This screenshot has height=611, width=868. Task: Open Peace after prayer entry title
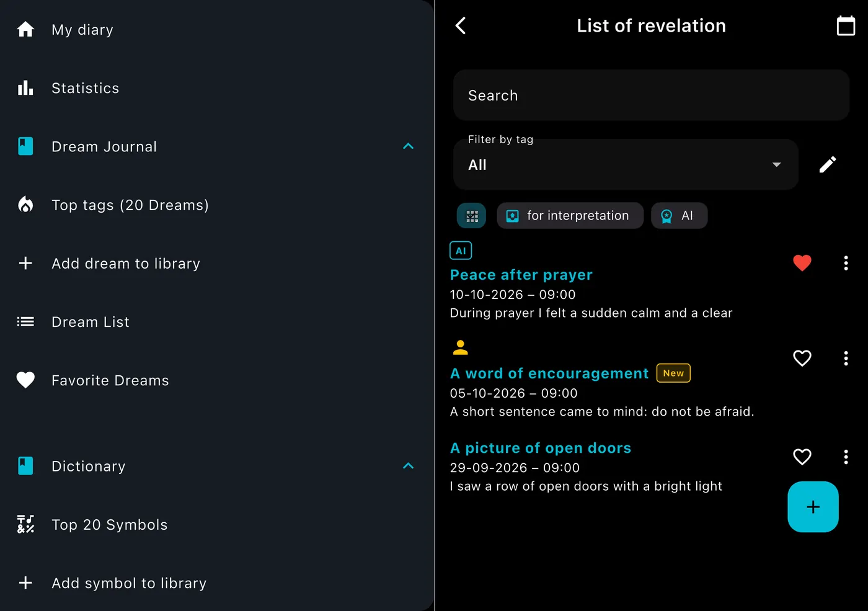pos(521,275)
